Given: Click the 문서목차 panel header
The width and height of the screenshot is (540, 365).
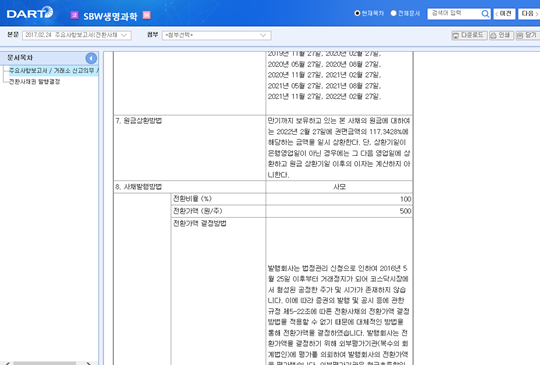Looking at the screenshot, I should pyautogui.click(x=49, y=58).
